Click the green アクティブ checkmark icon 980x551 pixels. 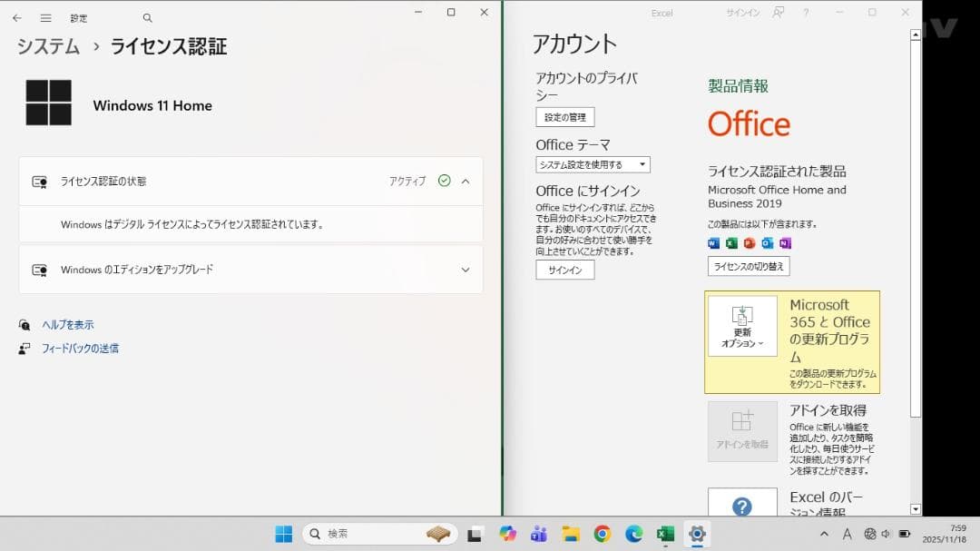click(444, 181)
